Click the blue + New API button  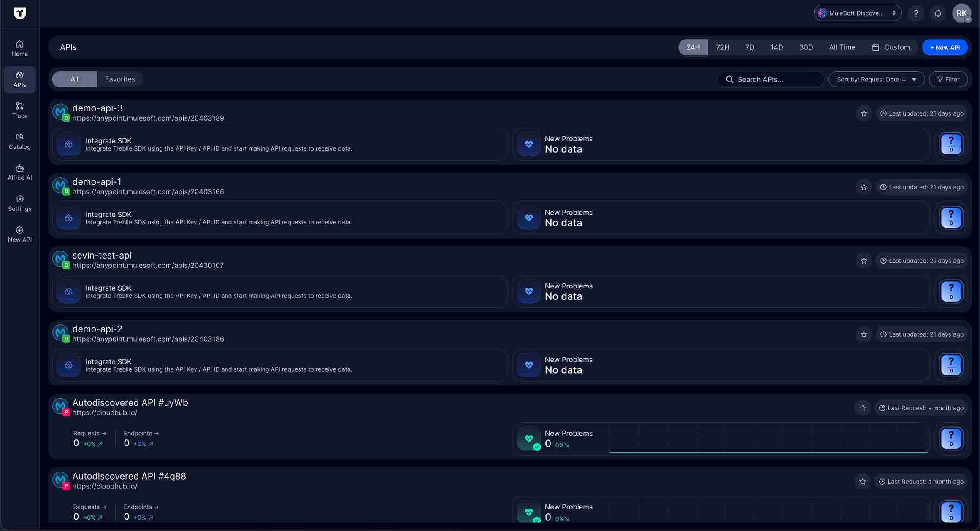pyautogui.click(x=945, y=47)
